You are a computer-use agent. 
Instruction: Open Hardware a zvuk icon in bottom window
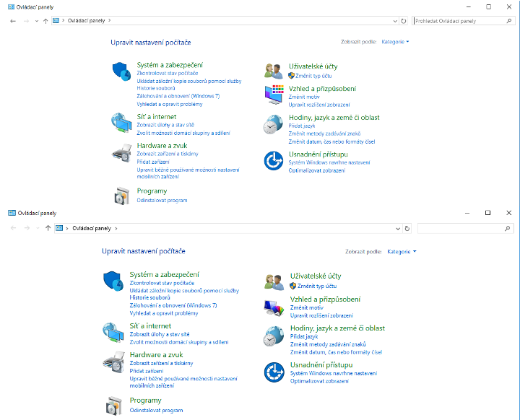tap(114, 362)
